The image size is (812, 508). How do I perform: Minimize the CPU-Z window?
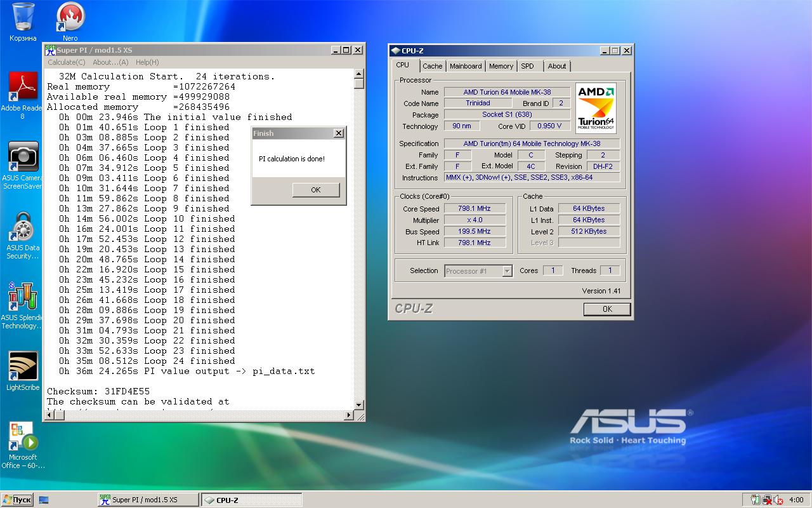[605, 50]
